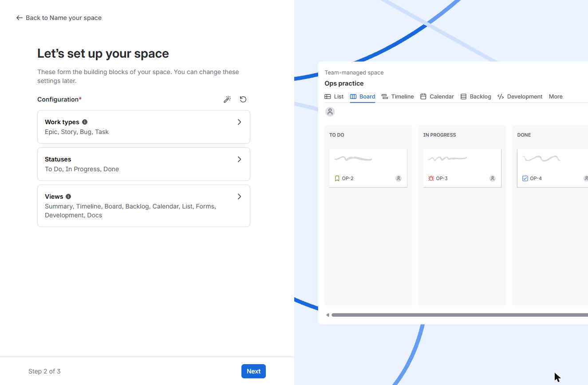Open the Views configuration card
Image resolution: width=588 pixels, height=385 pixels.
click(144, 206)
